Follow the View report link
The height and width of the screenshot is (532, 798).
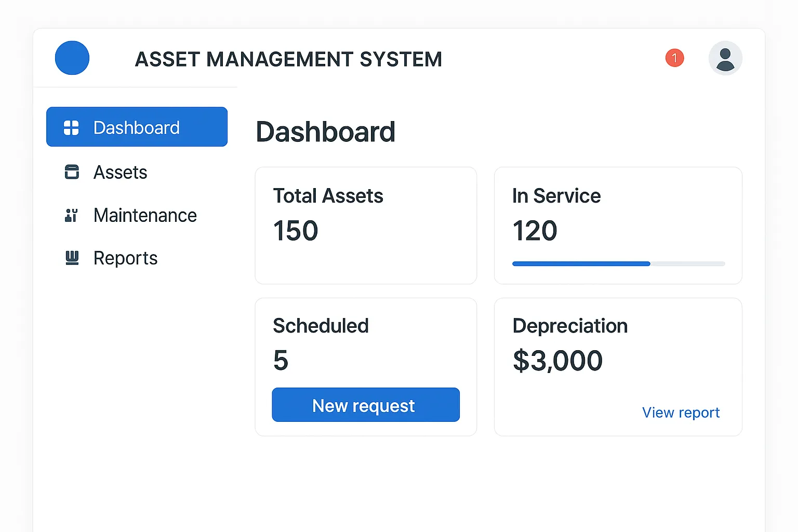point(681,413)
